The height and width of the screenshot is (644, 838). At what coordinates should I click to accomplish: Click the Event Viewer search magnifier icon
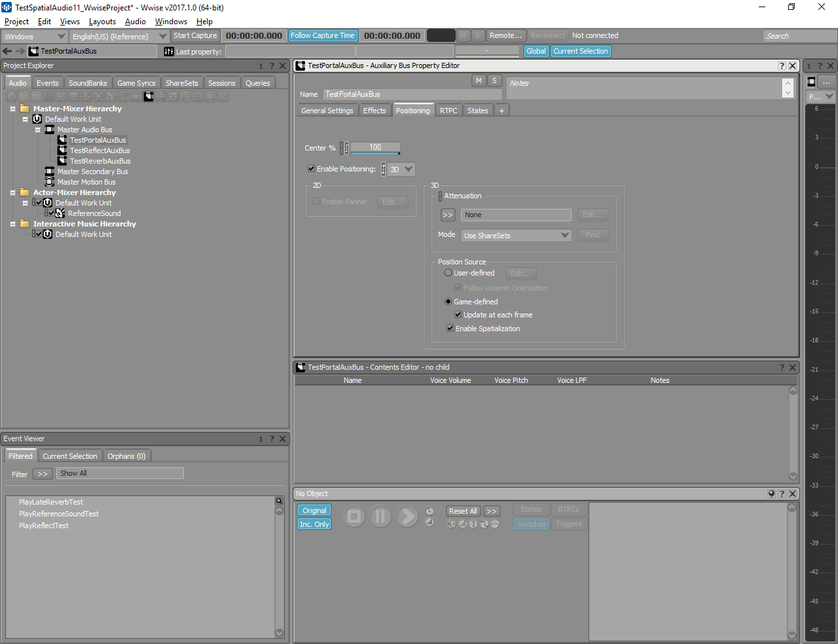[280, 501]
